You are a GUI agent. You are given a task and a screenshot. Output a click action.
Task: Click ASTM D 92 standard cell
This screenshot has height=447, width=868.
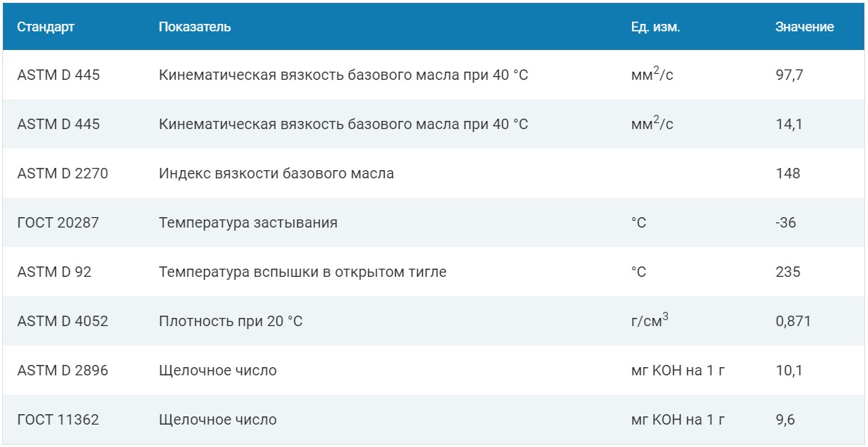55,272
